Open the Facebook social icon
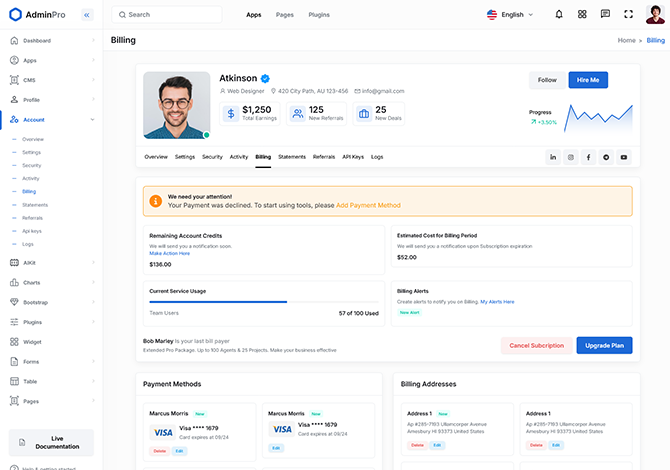The height and width of the screenshot is (470, 670). [x=589, y=157]
